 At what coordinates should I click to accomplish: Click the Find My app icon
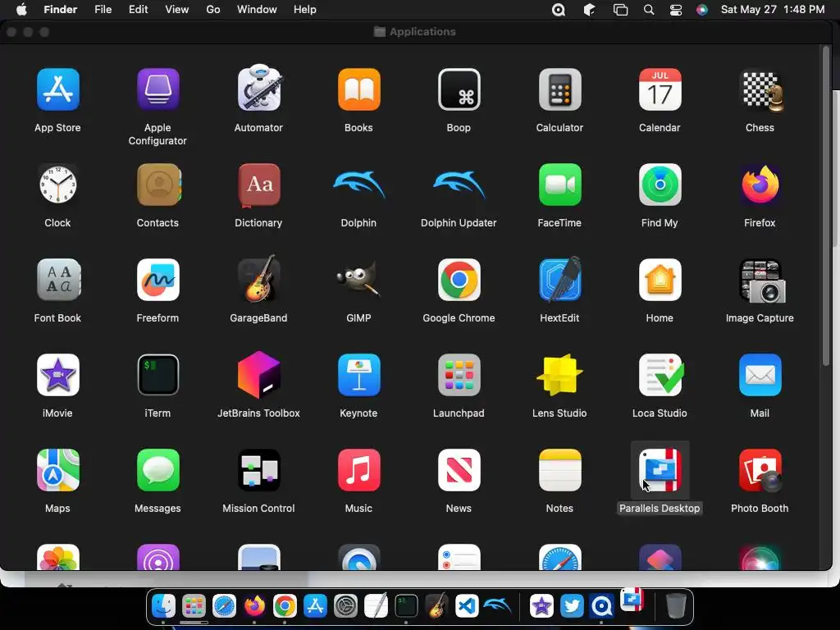660,185
